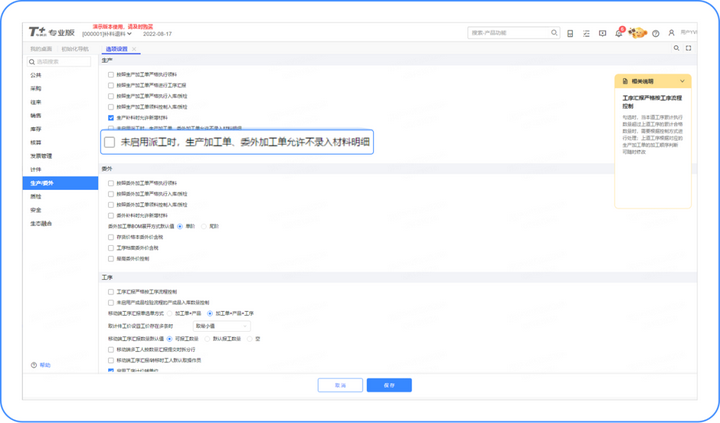This screenshot has height=423, width=720.
Task: Click the user profile icon
Action: click(671, 33)
